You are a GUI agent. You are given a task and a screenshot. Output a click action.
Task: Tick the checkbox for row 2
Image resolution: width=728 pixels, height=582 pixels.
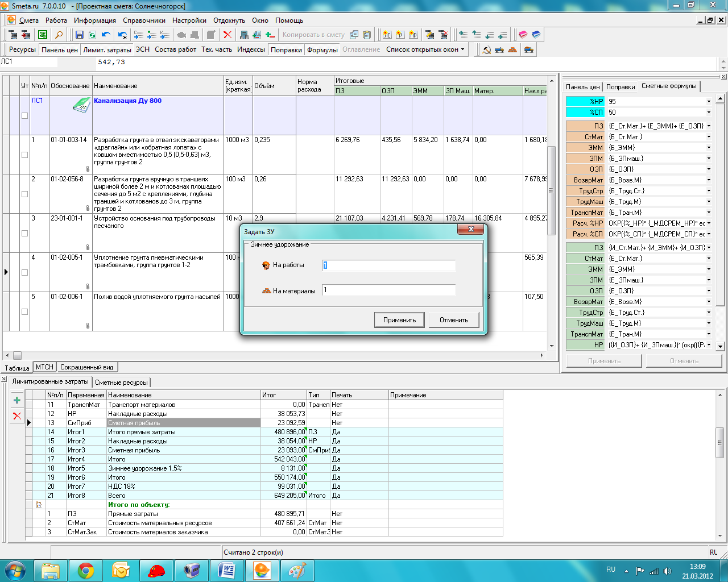(24, 194)
